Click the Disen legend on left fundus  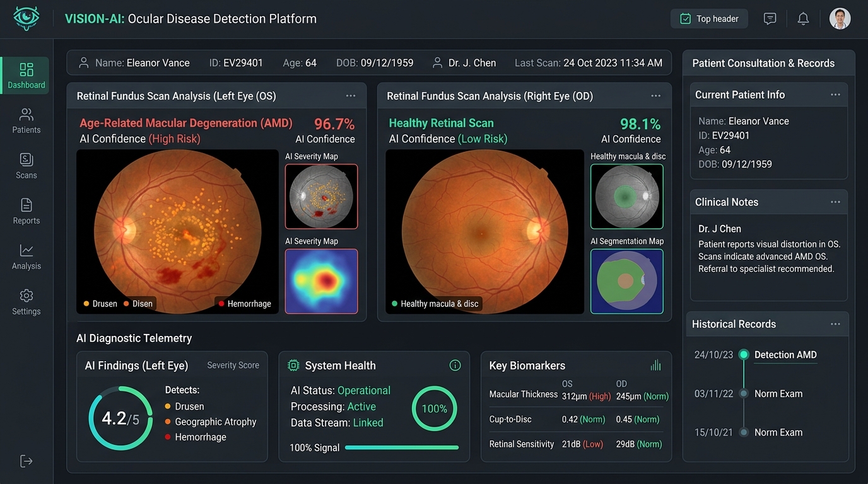138,304
